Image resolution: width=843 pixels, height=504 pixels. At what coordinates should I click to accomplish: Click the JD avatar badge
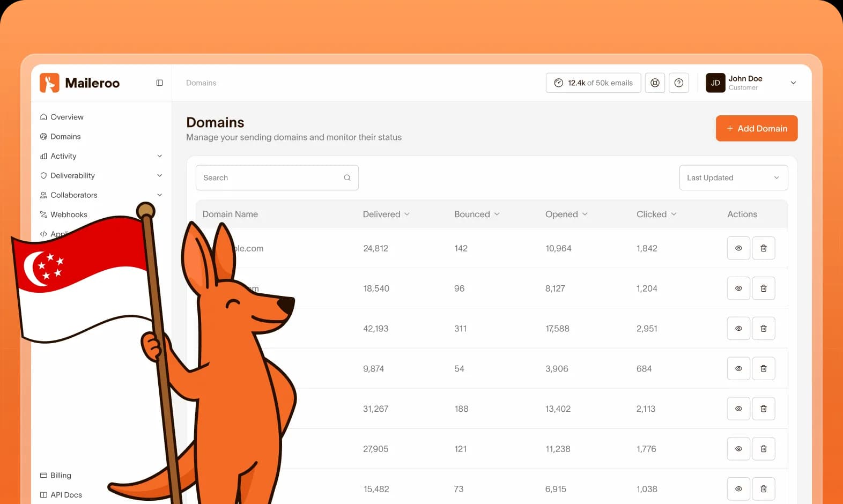[x=715, y=83]
